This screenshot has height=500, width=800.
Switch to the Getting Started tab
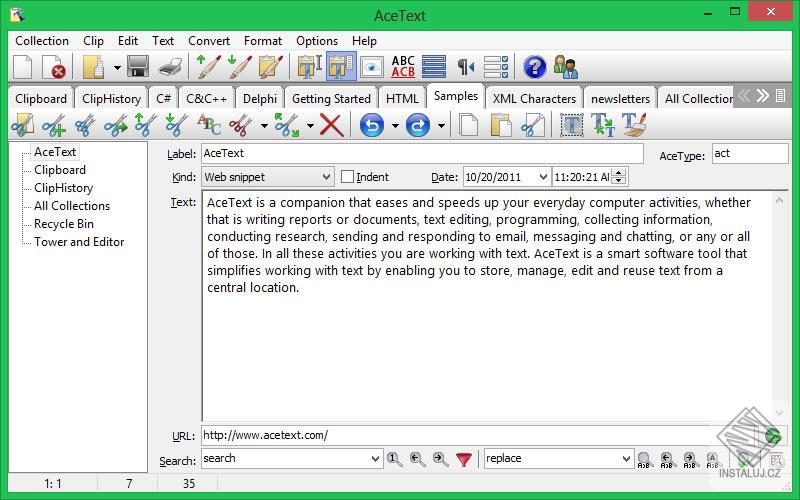click(x=331, y=98)
